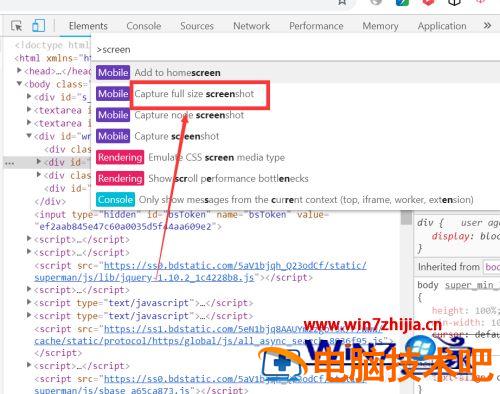Click the command menu search field
The image size is (500, 394).
pyautogui.click(x=295, y=50)
